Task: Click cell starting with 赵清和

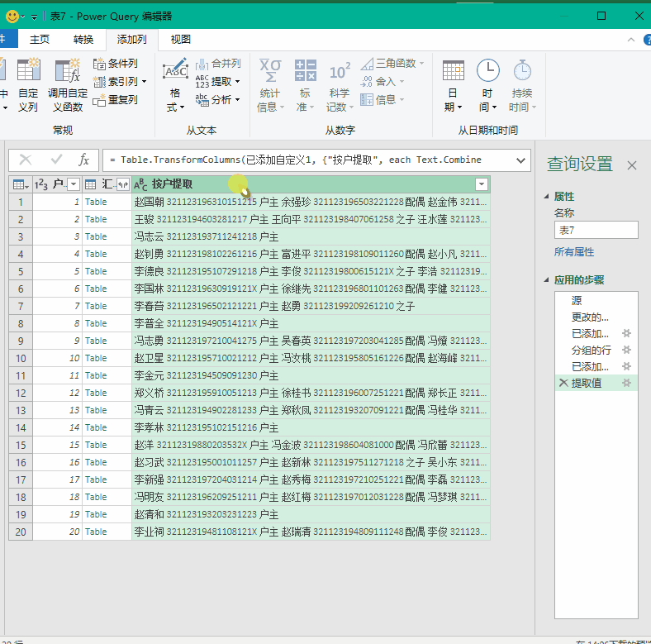Action: tap(311, 514)
